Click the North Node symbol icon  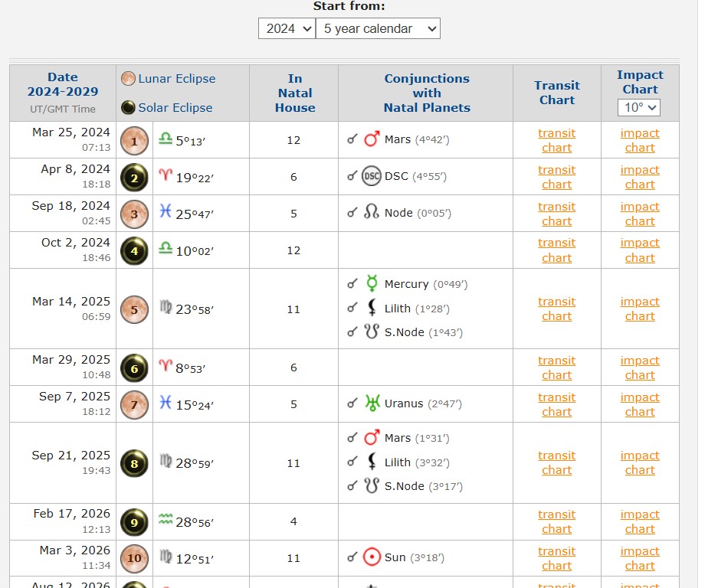[372, 211]
